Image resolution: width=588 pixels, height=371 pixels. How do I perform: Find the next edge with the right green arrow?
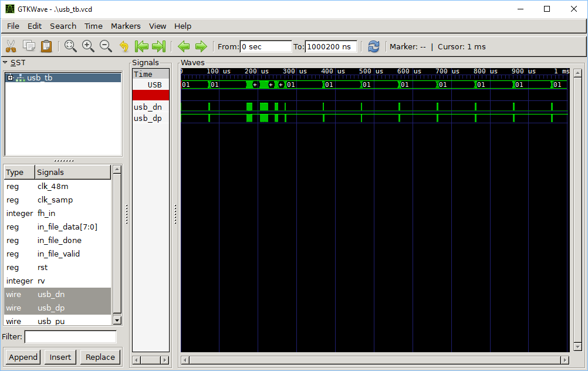click(x=201, y=46)
